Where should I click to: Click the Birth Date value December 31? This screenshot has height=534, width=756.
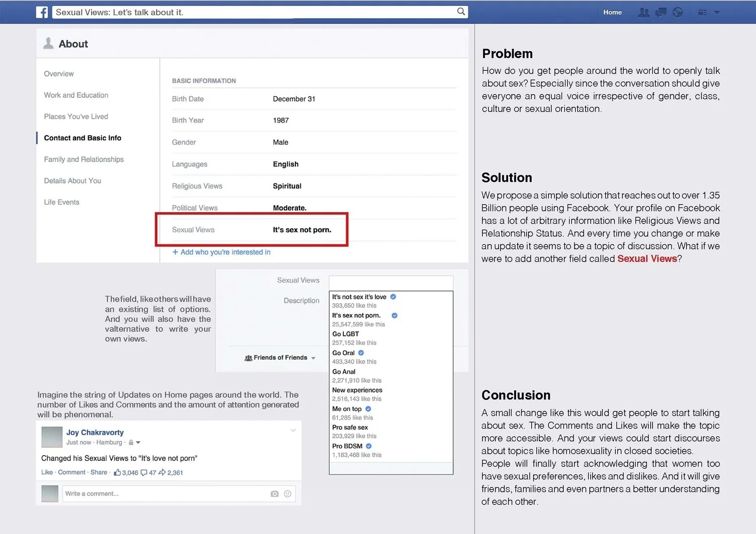click(294, 99)
